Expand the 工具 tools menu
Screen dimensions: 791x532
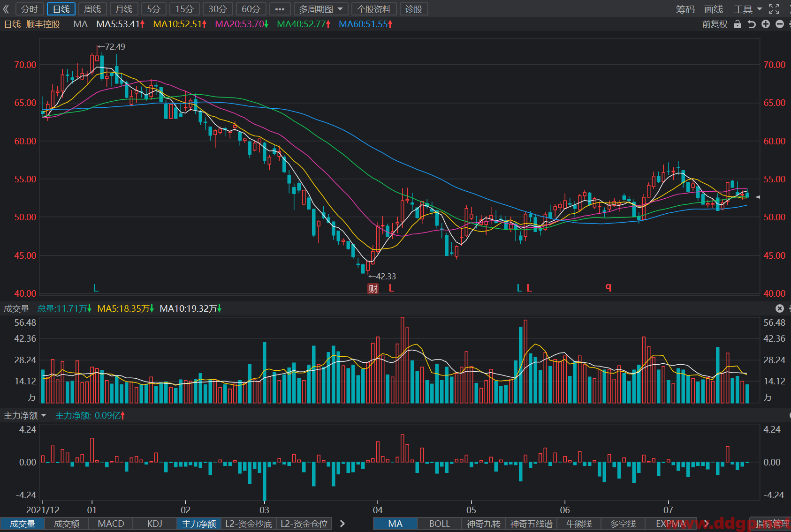click(748, 9)
